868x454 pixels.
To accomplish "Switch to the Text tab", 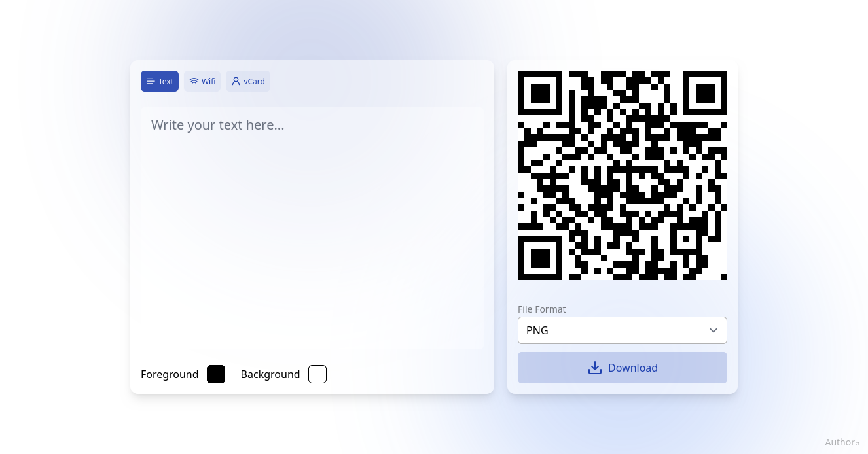I will click(x=160, y=81).
